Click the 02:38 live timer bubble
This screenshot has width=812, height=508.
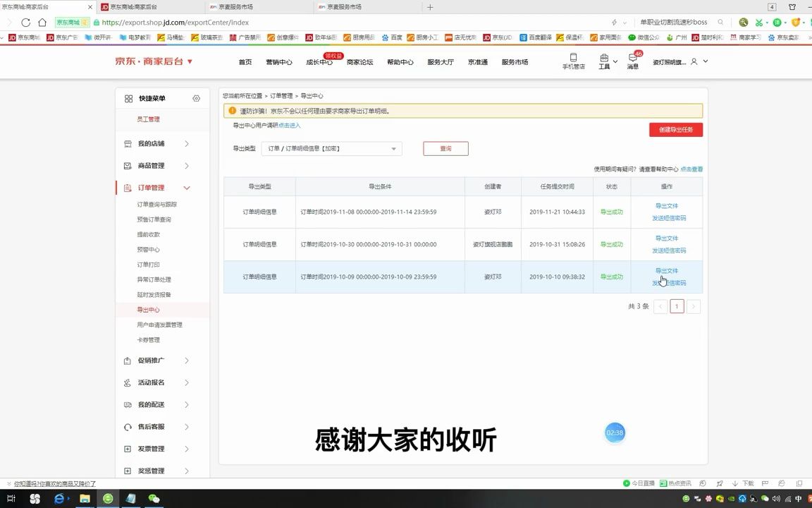(614, 432)
